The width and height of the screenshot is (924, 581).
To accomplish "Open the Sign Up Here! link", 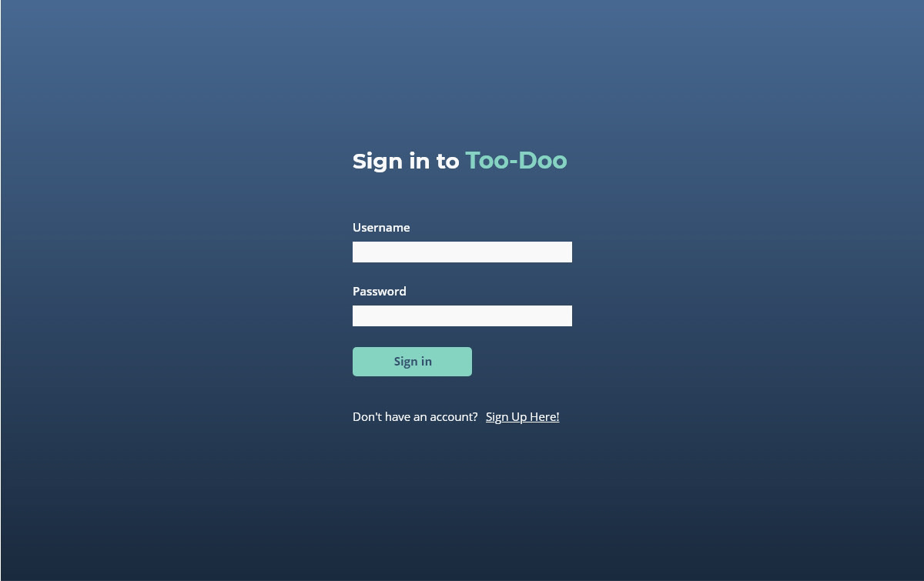I will (x=522, y=416).
